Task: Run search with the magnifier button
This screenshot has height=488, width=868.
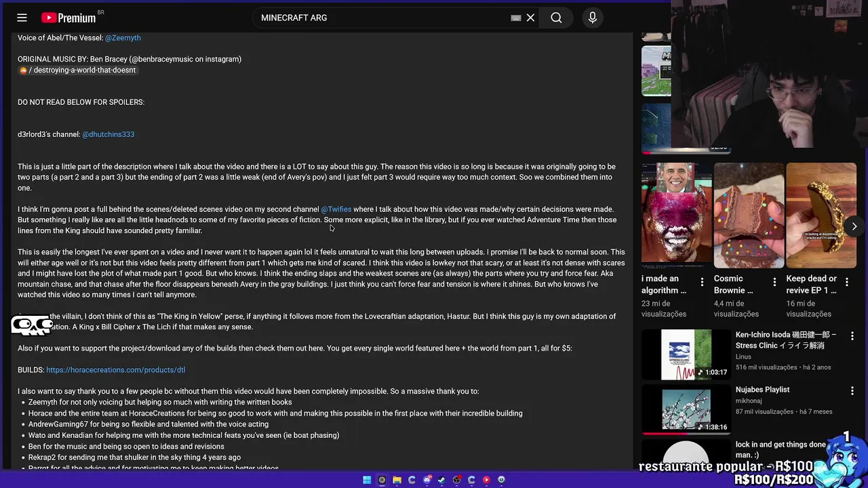Action: click(556, 18)
